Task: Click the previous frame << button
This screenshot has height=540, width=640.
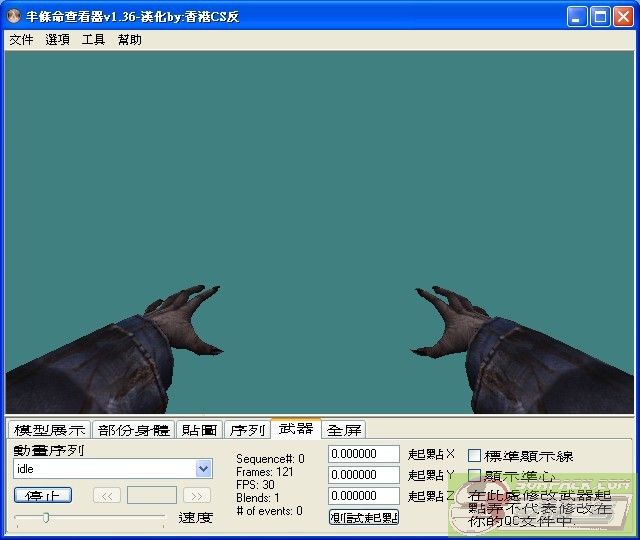Action: click(107, 495)
